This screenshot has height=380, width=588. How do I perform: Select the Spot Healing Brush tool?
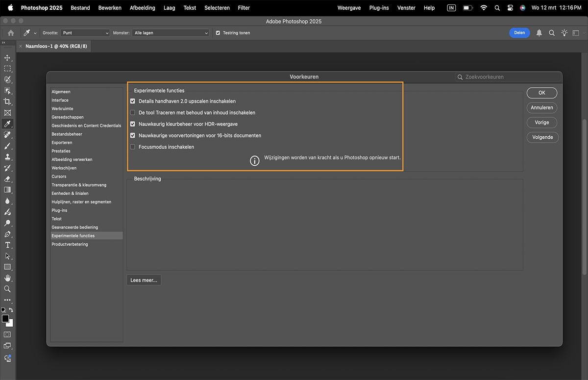[7, 135]
